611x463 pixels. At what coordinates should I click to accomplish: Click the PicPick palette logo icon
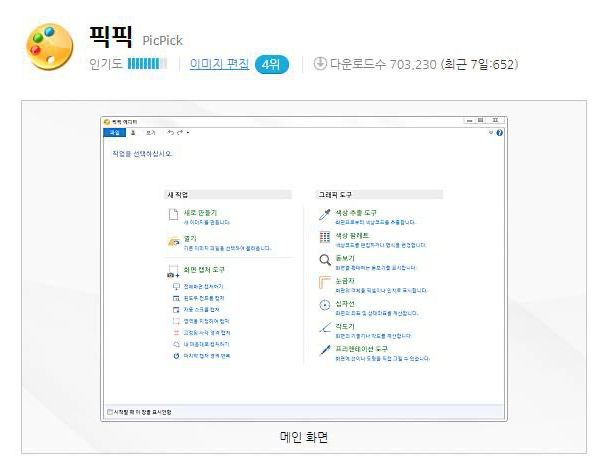(x=49, y=47)
